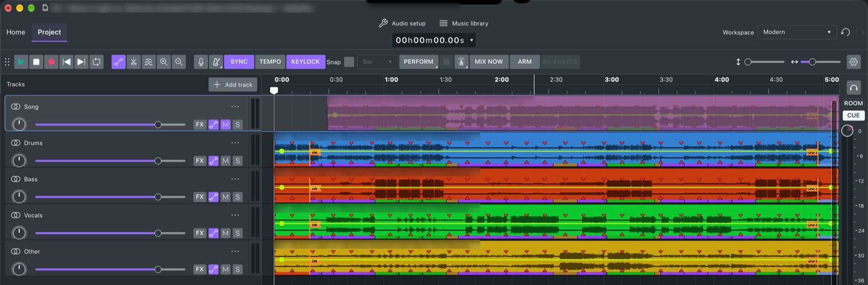Switch to the Home tab

click(x=16, y=32)
